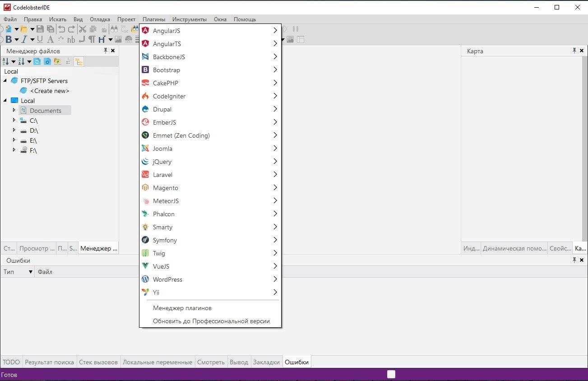Open the Тип column dropdown arrow
588x381 pixels.
click(x=31, y=272)
